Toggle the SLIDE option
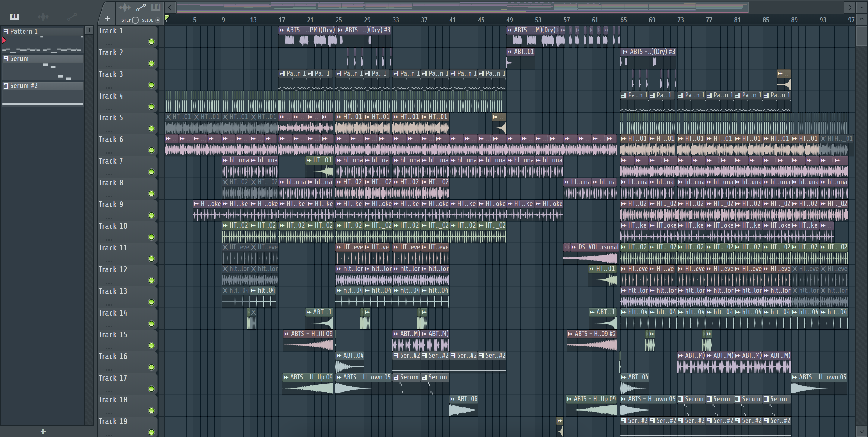This screenshot has width=868, height=437. click(157, 20)
